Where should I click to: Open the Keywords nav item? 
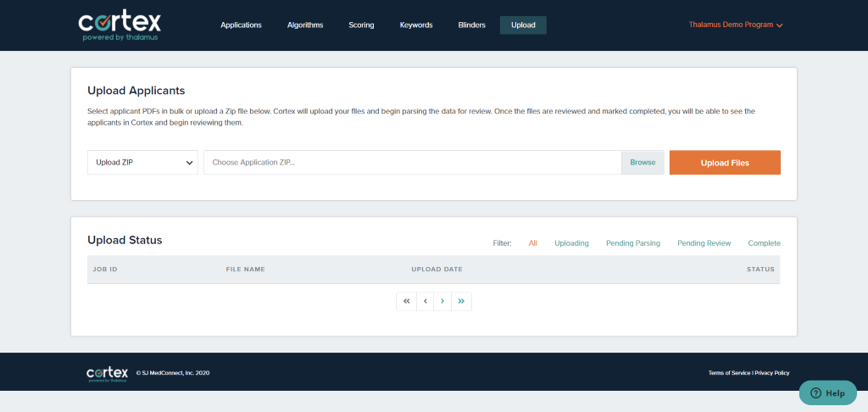[x=416, y=25]
